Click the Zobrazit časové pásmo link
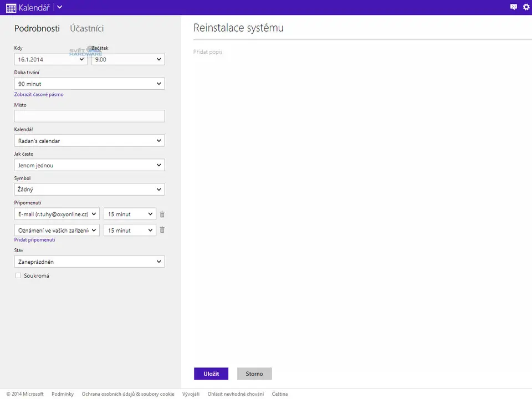The height and width of the screenshot is (399, 532). pos(39,95)
